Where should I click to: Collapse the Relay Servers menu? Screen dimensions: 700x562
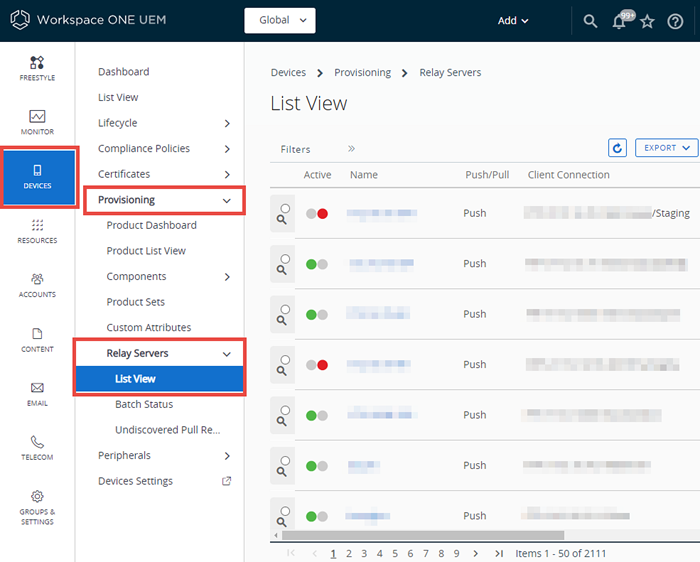tap(227, 354)
